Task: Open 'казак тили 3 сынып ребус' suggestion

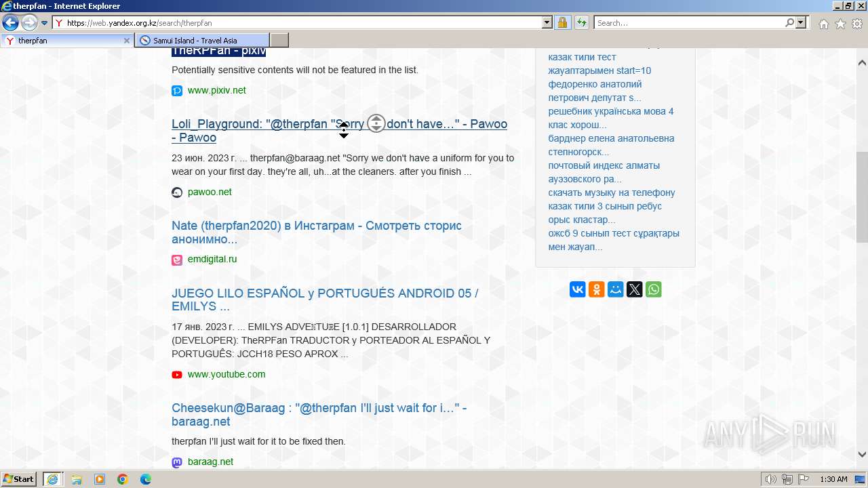Action: point(605,213)
